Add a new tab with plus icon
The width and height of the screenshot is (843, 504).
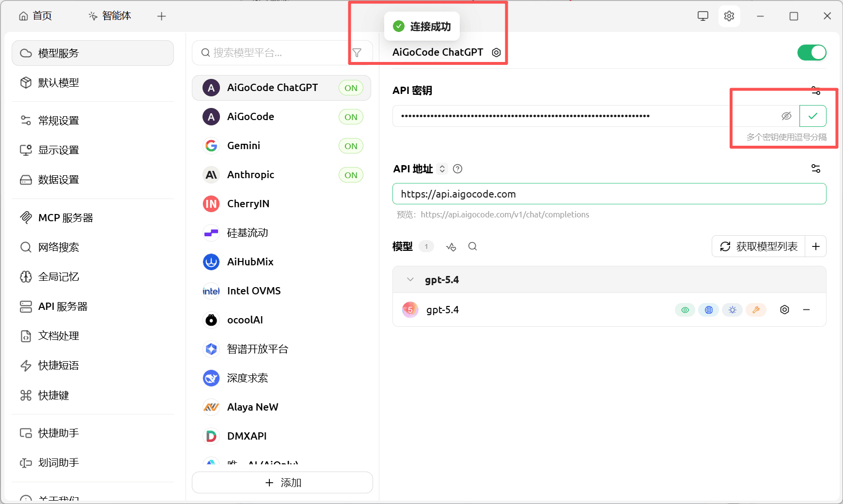pyautogui.click(x=162, y=16)
